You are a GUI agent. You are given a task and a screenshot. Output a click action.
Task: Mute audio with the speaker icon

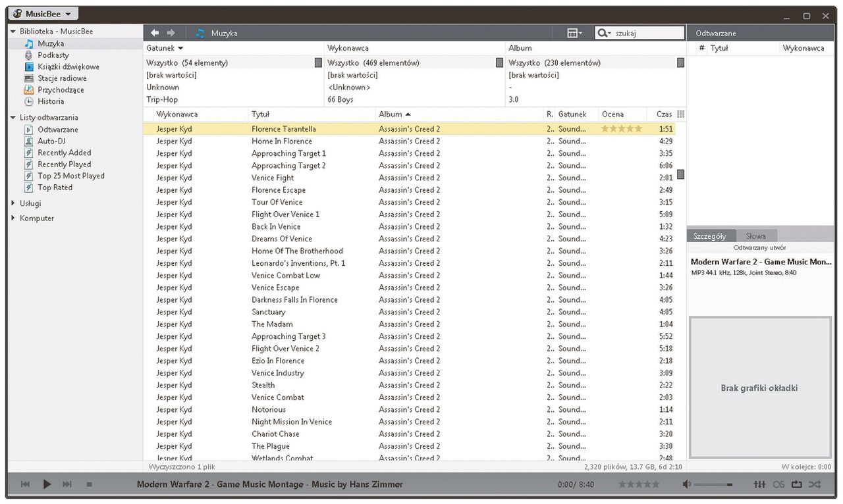(x=687, y=484)
